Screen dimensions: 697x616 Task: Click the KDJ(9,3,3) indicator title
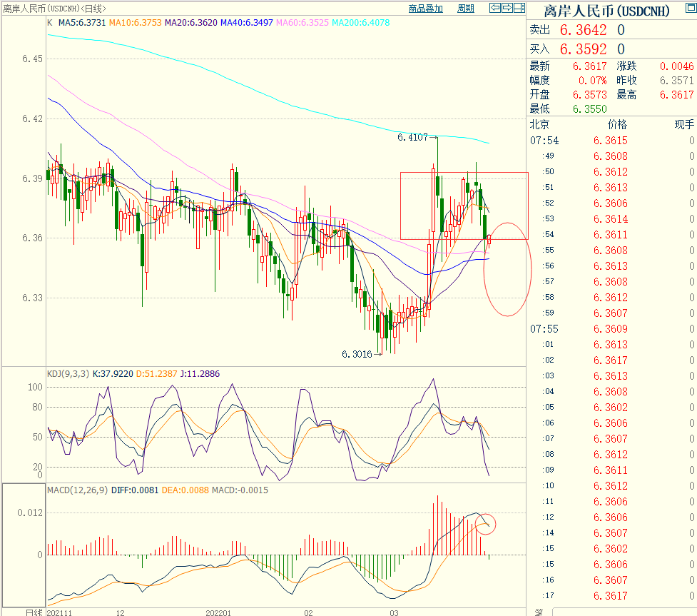tap(68, 373)
